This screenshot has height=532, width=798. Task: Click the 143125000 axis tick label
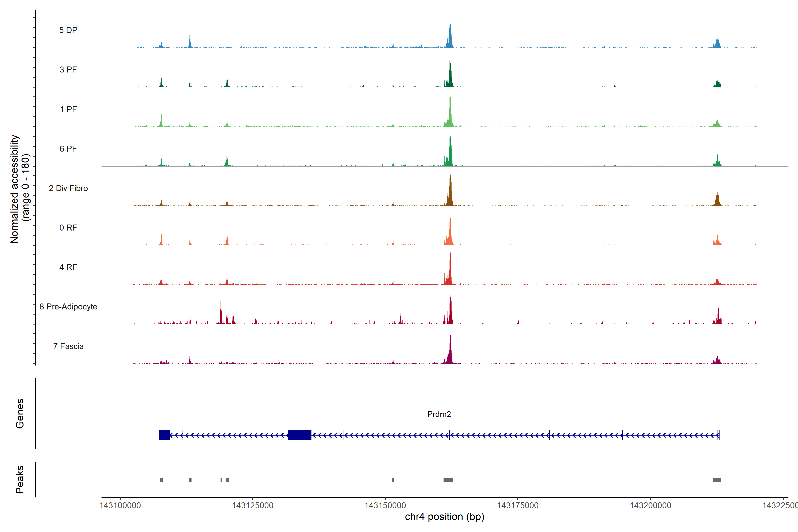pos(252,505)
